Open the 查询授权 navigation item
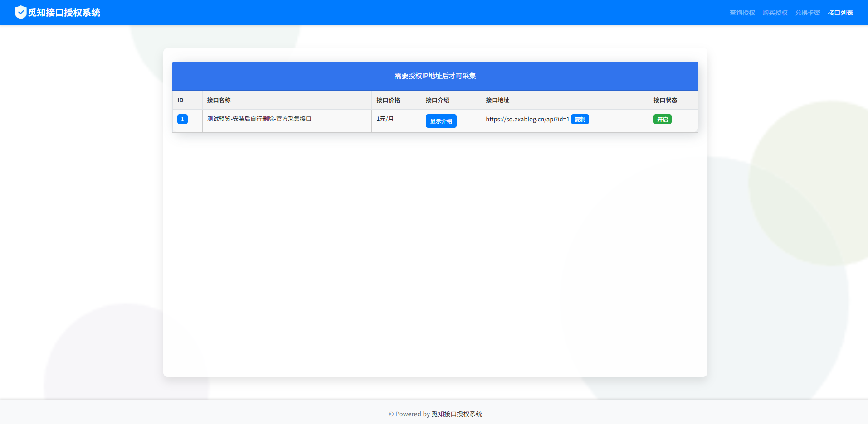Image resolution: width=868 pixels, height=424 pixels. [742, 13]
